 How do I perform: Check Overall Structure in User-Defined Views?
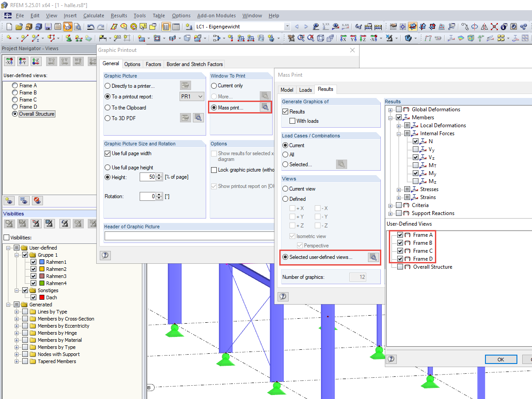tap(400, 267)
